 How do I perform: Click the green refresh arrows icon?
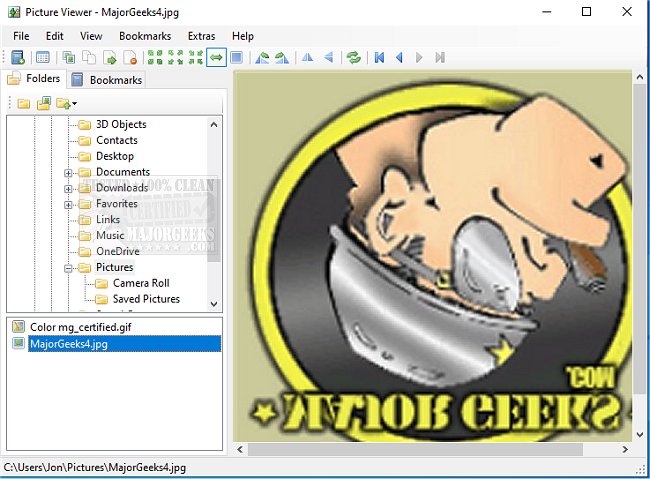(353, 57)
